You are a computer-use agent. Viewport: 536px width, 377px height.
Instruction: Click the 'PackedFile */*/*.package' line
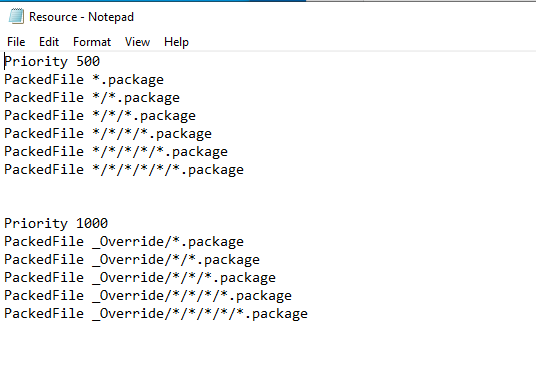(x=100, y=116)
